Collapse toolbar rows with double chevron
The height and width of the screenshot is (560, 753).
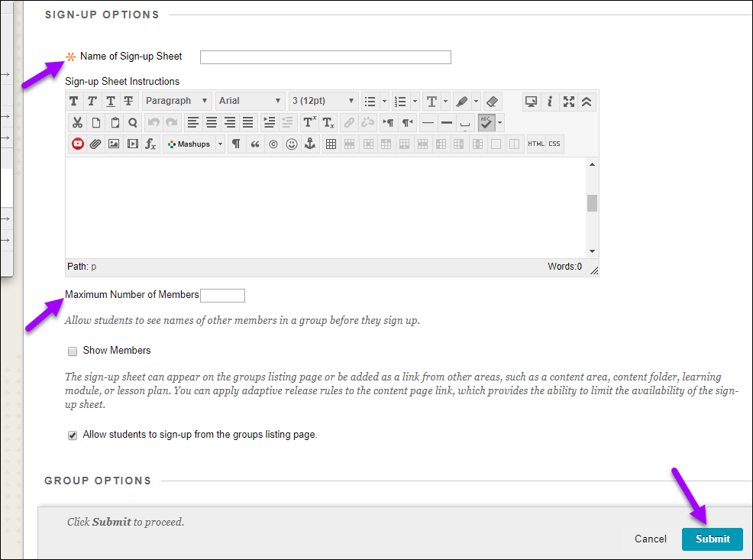[x=587, y=102]
